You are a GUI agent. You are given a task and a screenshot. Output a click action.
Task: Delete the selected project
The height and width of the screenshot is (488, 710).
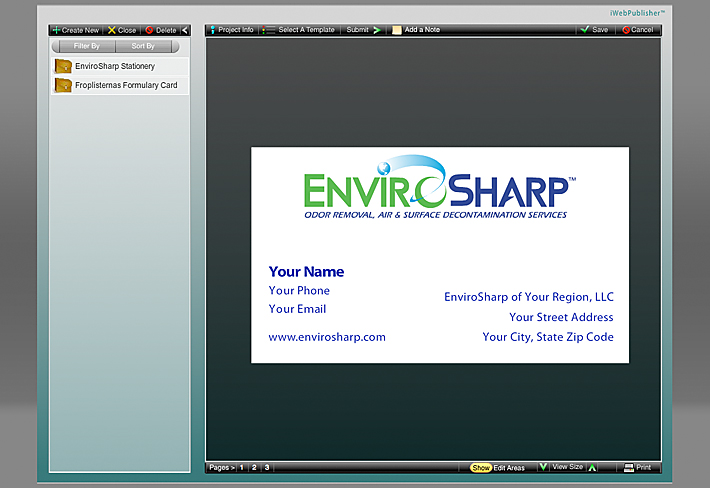point(161,30)
